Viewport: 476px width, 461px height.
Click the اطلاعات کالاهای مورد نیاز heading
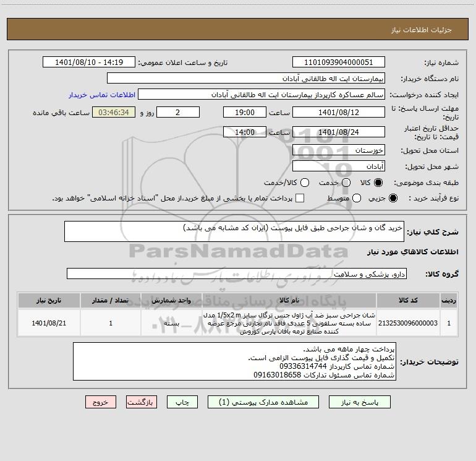(413, 252)
